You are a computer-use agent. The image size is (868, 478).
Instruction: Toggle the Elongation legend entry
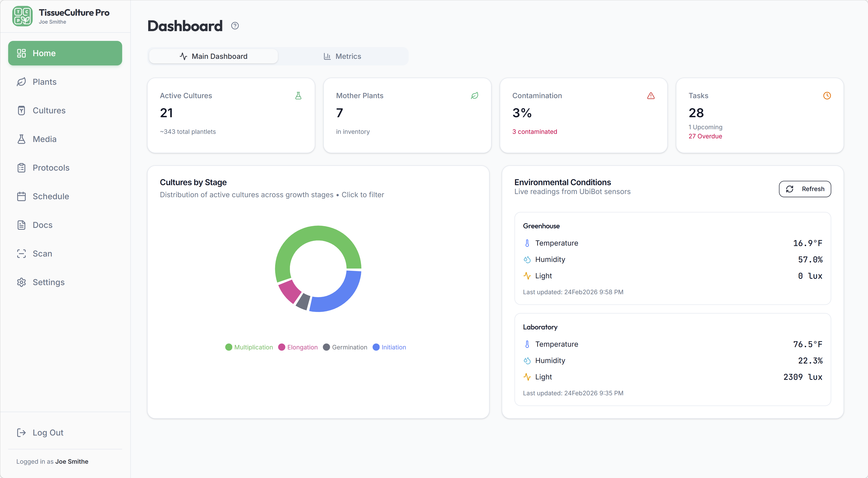pyautogui.click(x=298, y=347)
